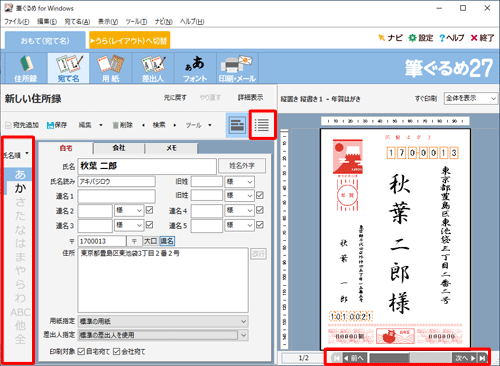Select あ in kana index
This screenshot has width=500, height=366.
click(20, 174)
